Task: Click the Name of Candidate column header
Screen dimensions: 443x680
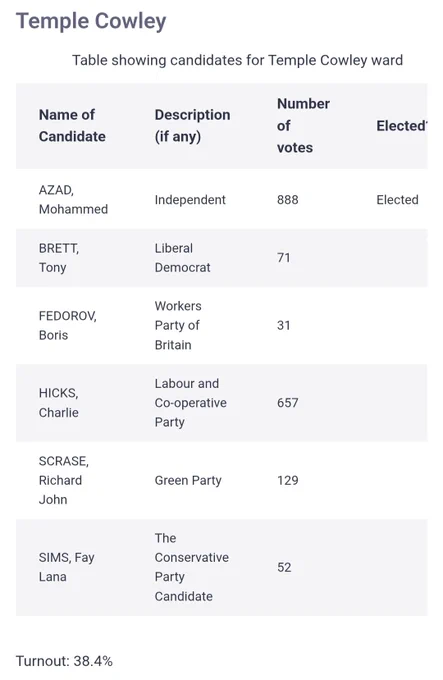Action: point(72,126)
